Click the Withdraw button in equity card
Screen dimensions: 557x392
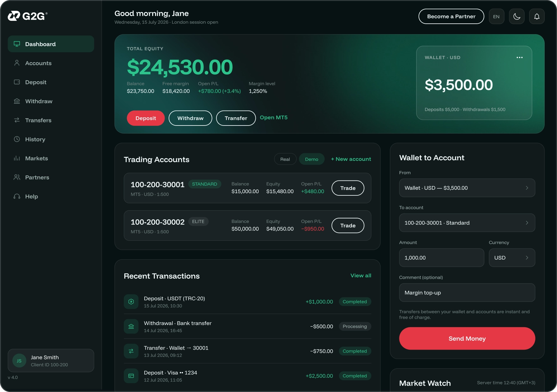(191, 118)
